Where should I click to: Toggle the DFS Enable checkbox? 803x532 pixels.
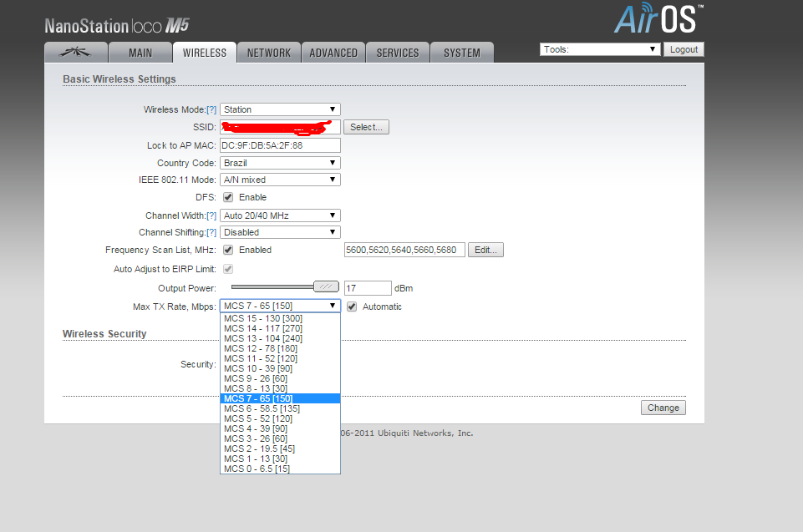click(x=228, y=197)
